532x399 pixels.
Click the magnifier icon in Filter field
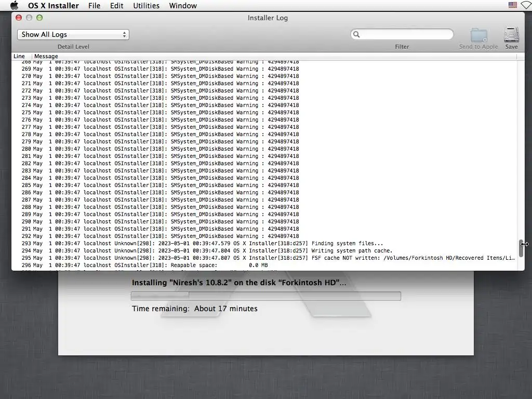coord(356,34)
